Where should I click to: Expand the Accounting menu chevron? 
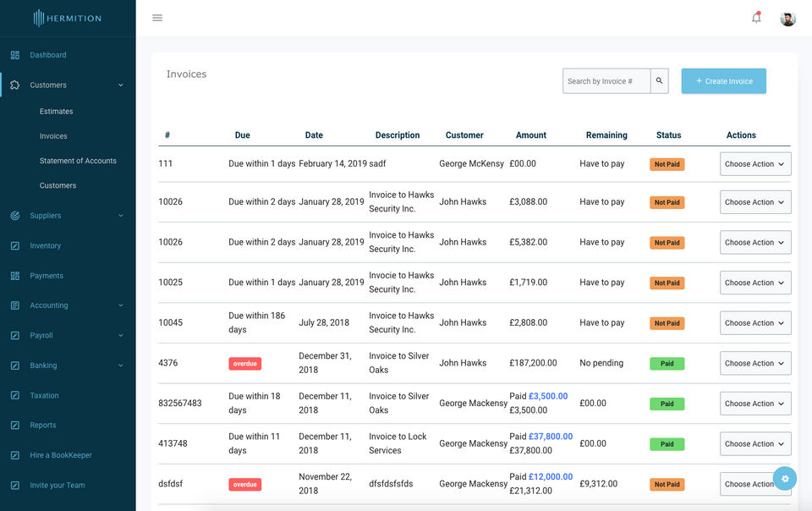click(x=121, y=305)
